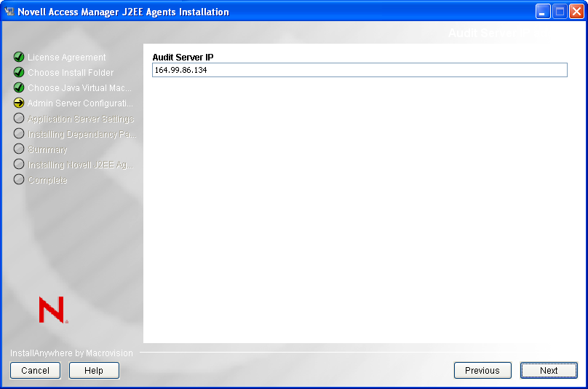Minimize the installer window
This screenshot has width=588, height=389.
pyautogui.click(x=542, y=12)
